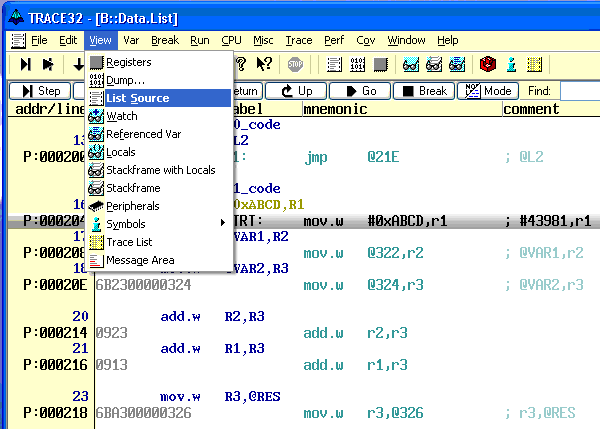Open Stackframe with Locals view

click(x=160, y=170)
